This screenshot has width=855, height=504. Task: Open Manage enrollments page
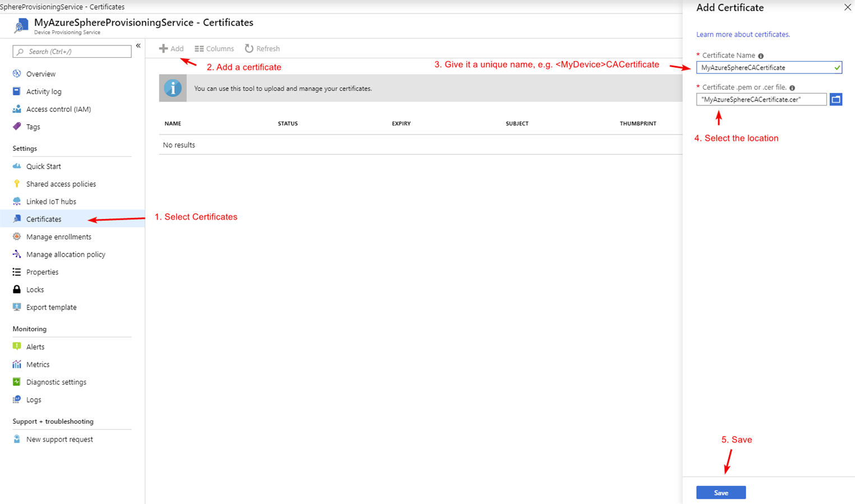click(59, 237)
